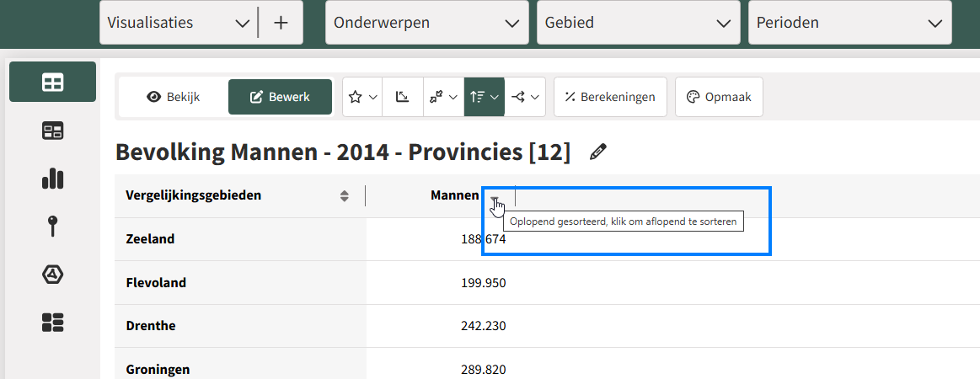Select the table view sidebar icon
980x379 pixels.
point(52,82)
